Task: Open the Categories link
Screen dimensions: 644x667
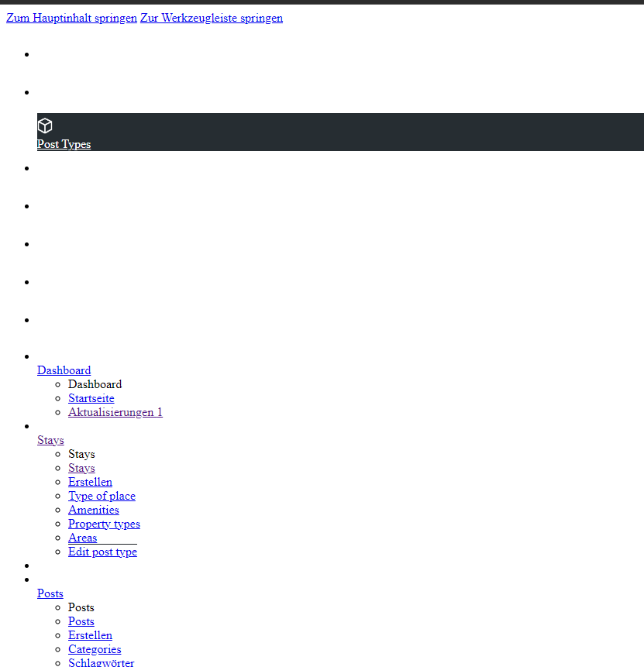Action: [95, 648]
